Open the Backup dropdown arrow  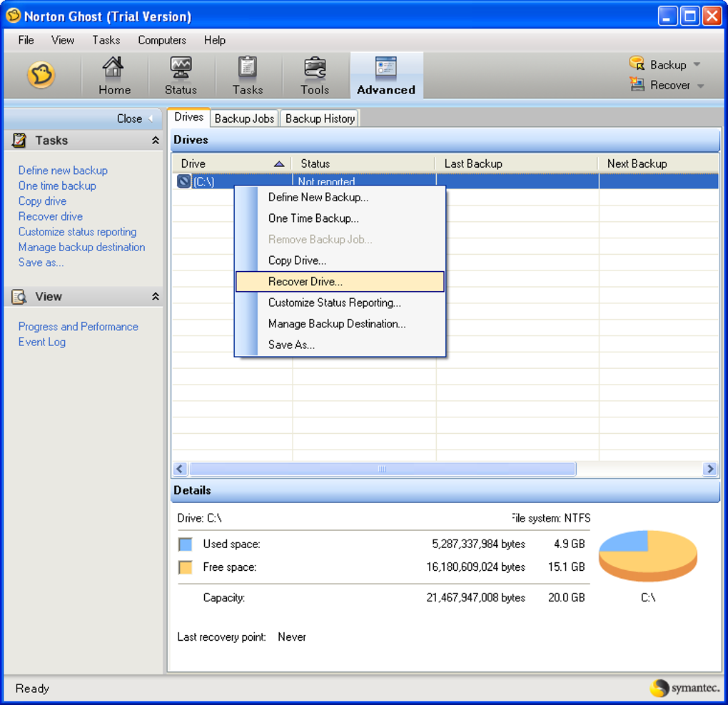[697, 64]
